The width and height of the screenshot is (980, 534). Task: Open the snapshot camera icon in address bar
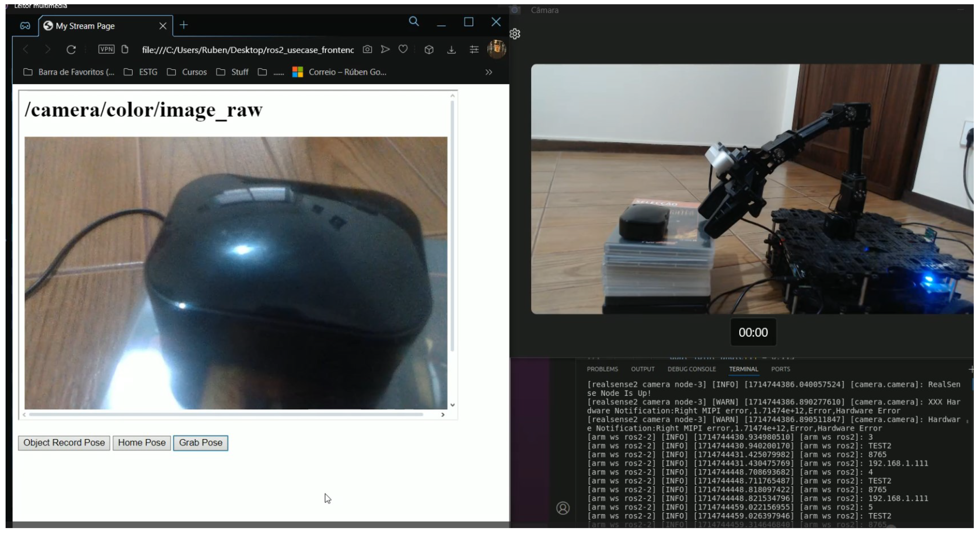[367, 50]
